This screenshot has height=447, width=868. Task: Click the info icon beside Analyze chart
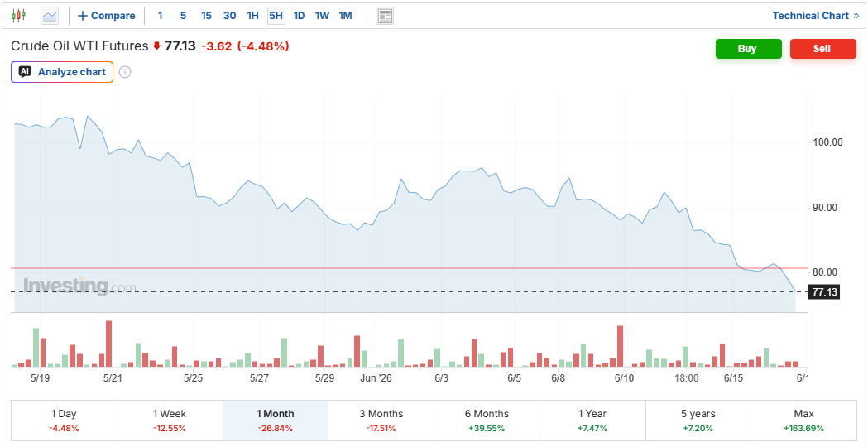125,72
